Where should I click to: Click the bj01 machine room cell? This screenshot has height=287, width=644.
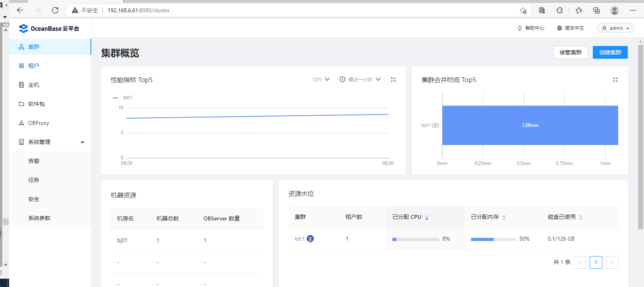[122, 240]
